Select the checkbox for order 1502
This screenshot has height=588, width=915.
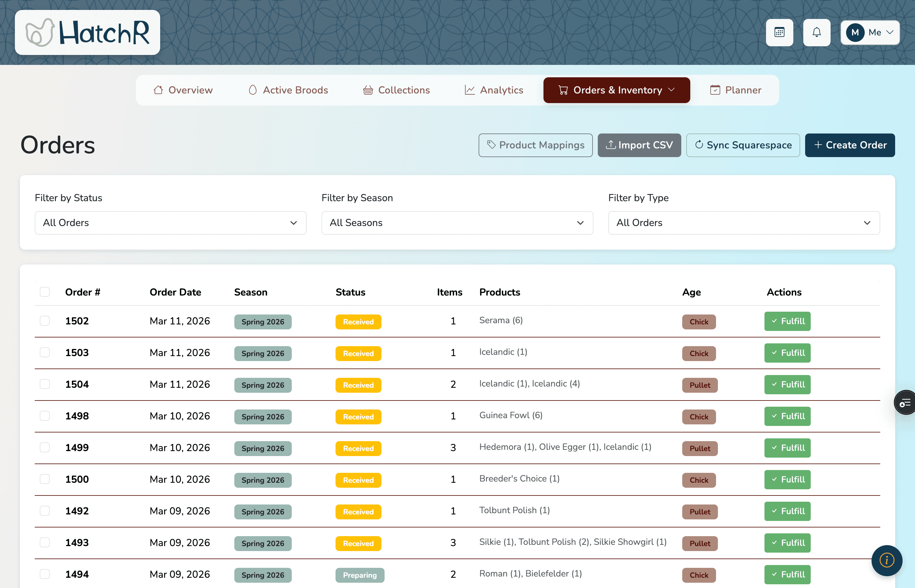tap(45, 321)
